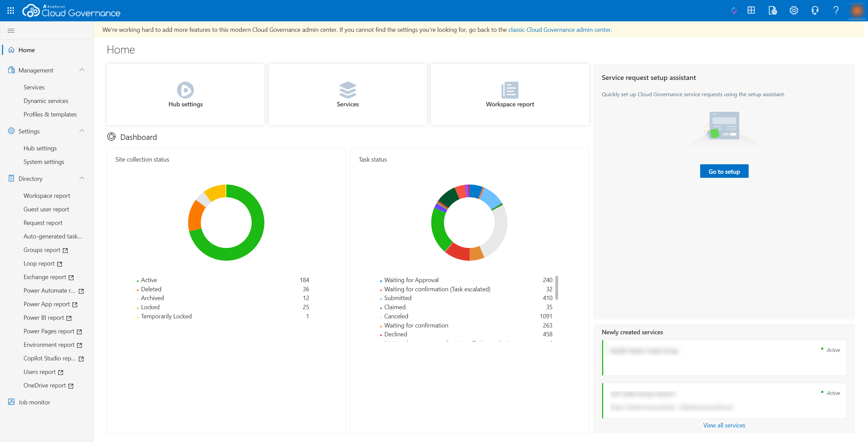This screenshot has width=868, height=442.
Task: Open the AI assistant sparkle icon in top bar
Action: point(734,10)
